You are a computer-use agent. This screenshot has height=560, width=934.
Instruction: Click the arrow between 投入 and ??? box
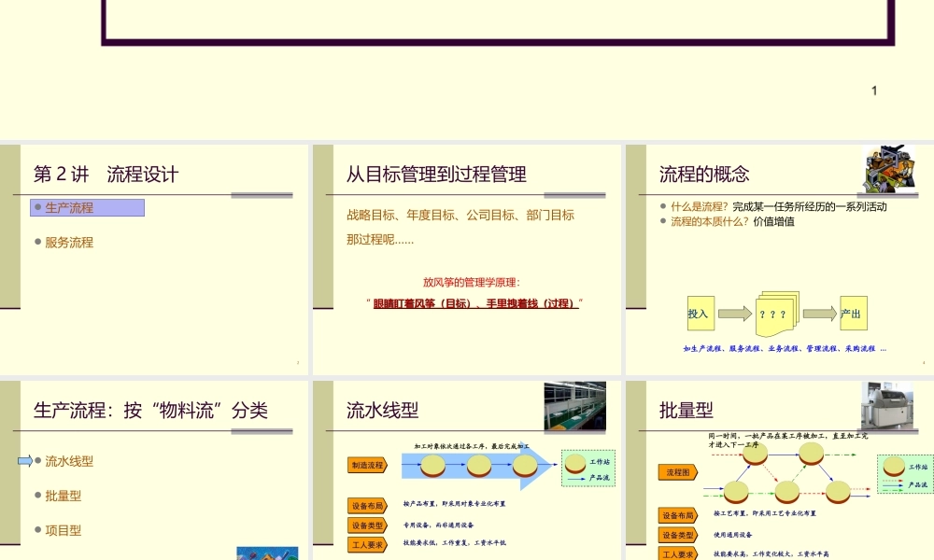click(734, 314)
